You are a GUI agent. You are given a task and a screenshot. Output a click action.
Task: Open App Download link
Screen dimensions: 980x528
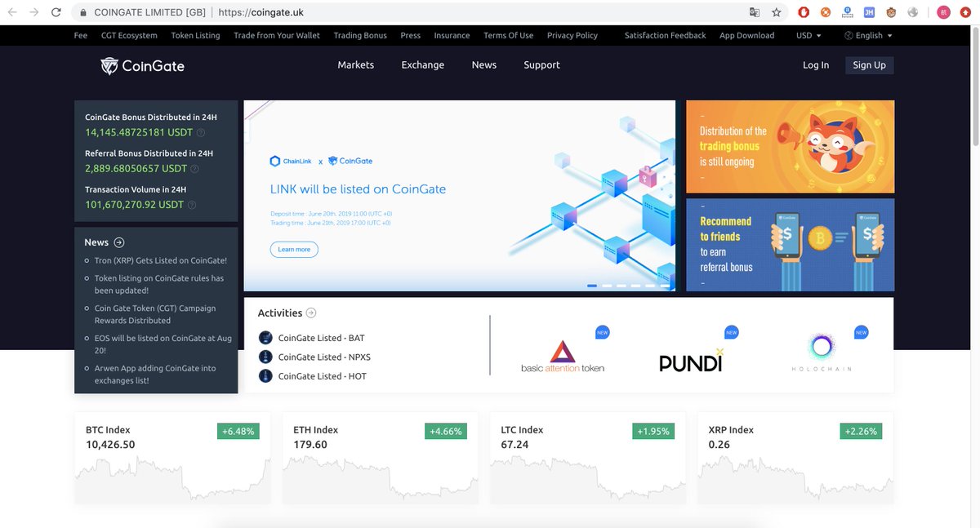(x=746, y=35)
